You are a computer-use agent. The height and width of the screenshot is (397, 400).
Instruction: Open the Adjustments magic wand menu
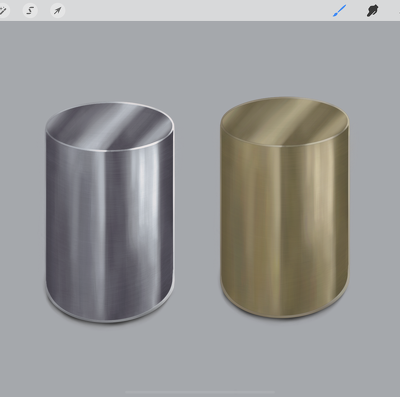click(x=3, y=11)
